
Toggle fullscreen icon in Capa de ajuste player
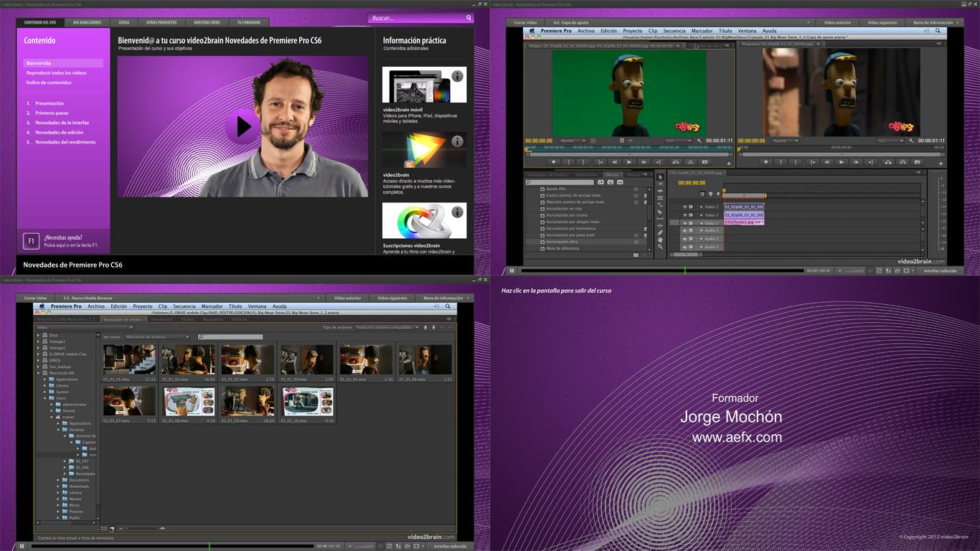click(906, 270)
